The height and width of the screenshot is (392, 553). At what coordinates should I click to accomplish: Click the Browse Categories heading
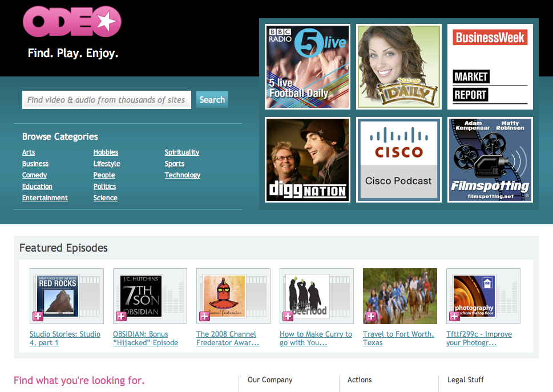tap(60, 137)
